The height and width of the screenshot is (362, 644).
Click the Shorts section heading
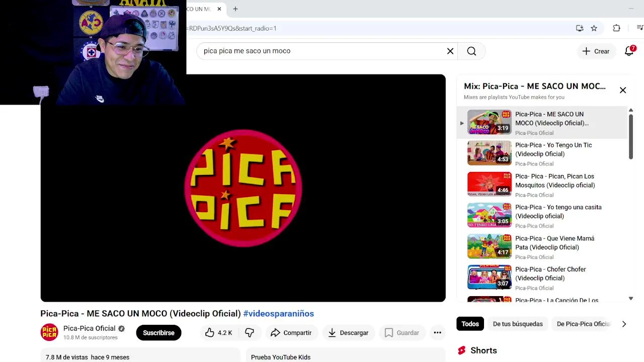click(x=484, y=350)
